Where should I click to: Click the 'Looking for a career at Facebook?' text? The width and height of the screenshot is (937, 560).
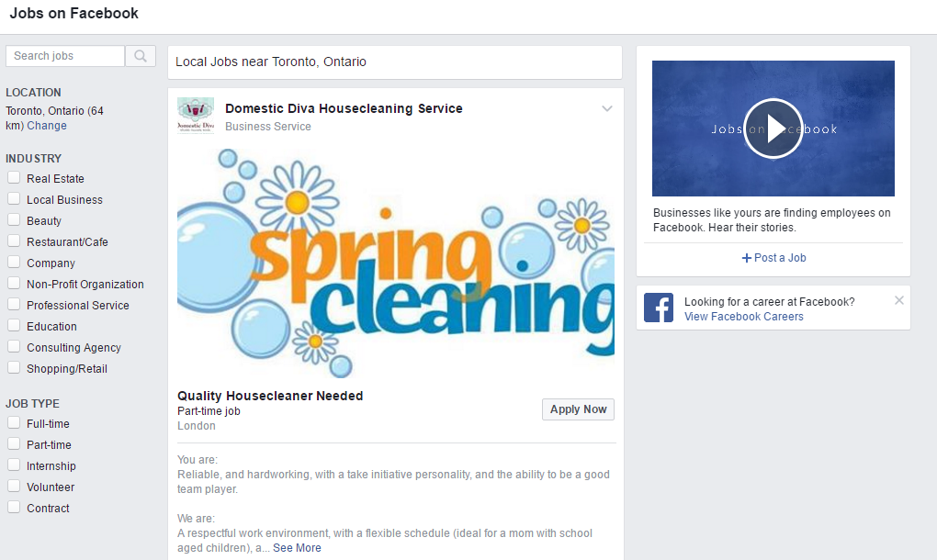click(x=769, y=302)
